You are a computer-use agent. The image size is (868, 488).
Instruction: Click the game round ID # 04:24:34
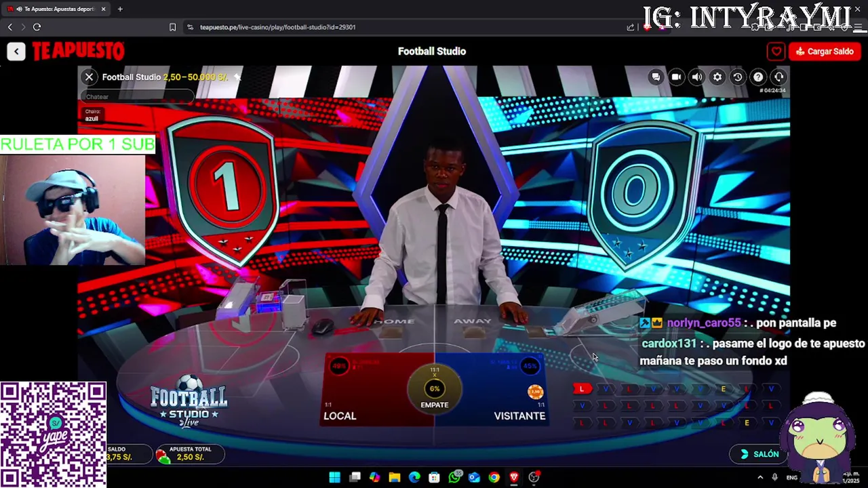pos(772,90)
